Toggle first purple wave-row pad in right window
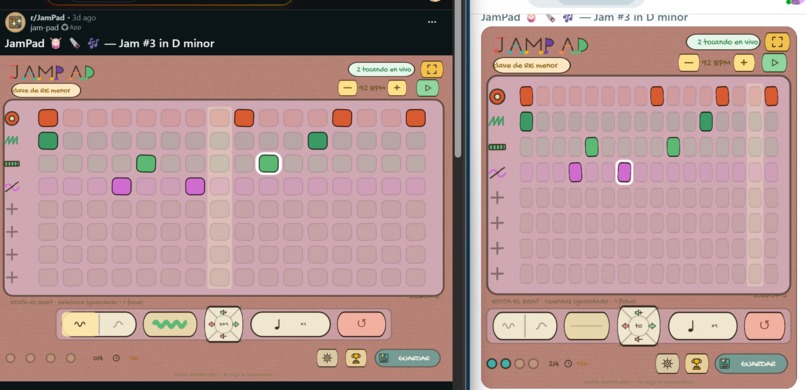The width and height of the screenshot is (806, 390). tap(575, 172)
